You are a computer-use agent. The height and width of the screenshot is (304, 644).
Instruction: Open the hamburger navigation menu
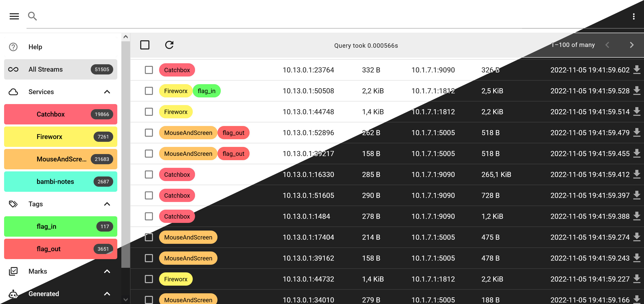pyautogui.click(x=14, y=16)
